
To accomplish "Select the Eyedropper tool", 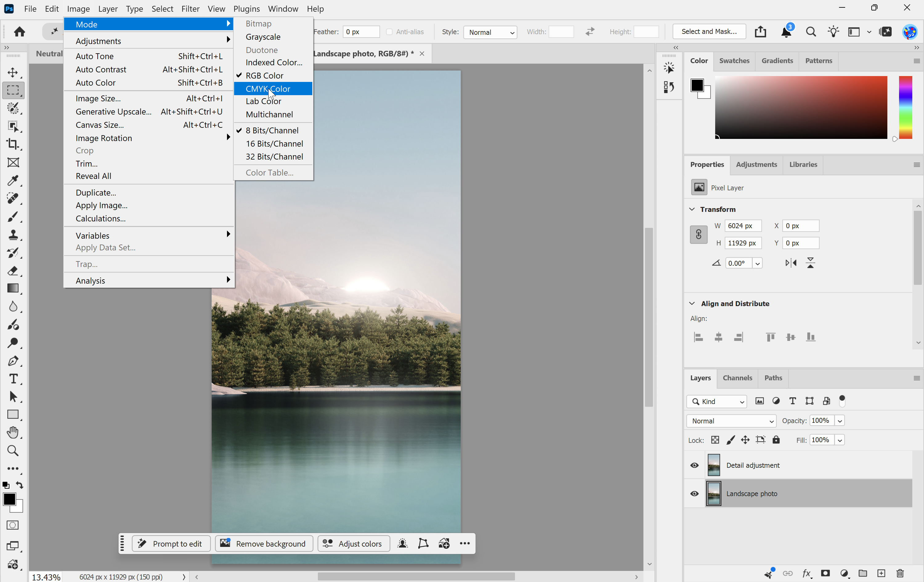I will [13, 180].
